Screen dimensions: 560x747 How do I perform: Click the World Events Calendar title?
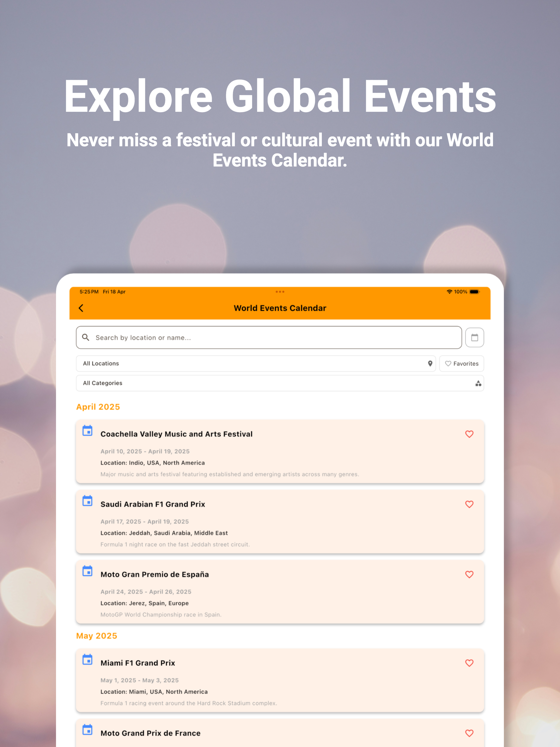click(280, 308)
